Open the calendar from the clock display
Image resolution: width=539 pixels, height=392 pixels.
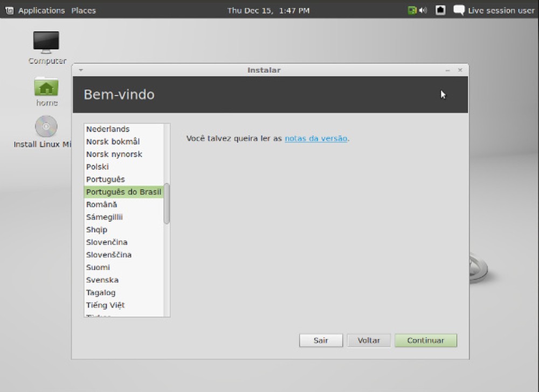tap(268, 10)
